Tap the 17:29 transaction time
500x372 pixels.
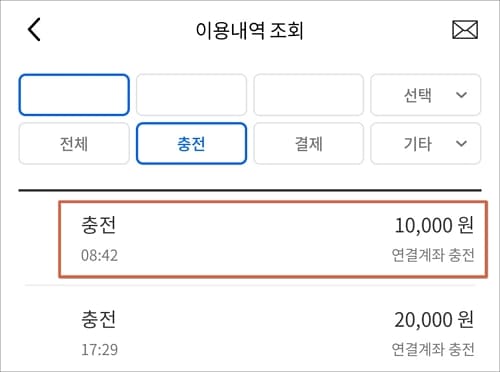(x=99, y=350)
